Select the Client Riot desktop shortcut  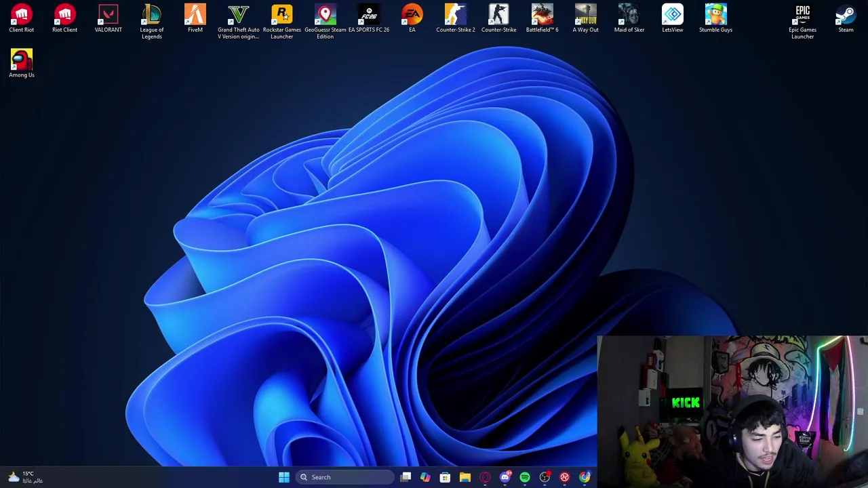[x=22, y=18]
